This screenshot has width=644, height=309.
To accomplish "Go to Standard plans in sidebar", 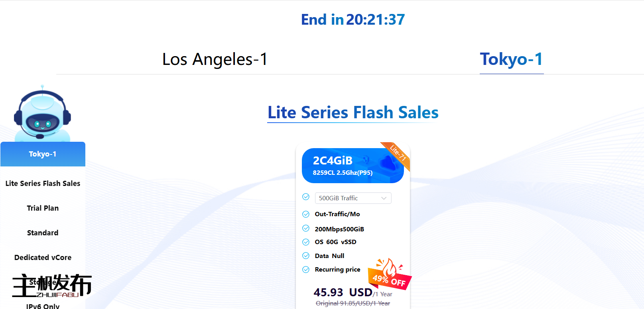I will (x=43, y=233).
